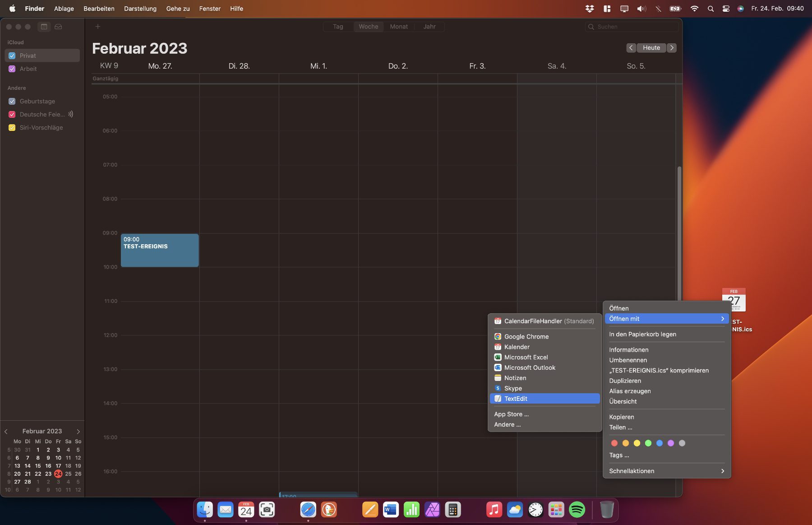Click the Heute button
Viewport: 812px width, 525px height.
[651, 48]
